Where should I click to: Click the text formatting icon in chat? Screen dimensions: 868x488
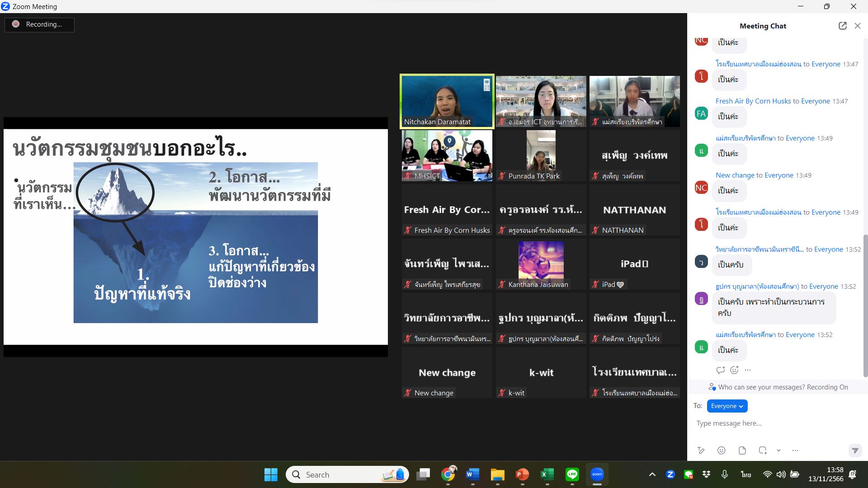coord(701,450)
